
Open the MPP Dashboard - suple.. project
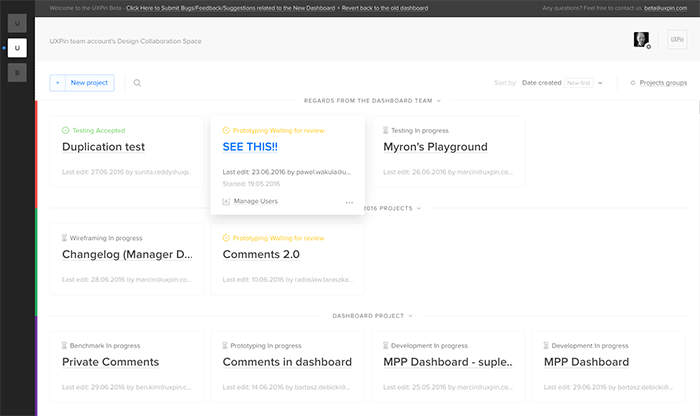click(x=448, y=362)
